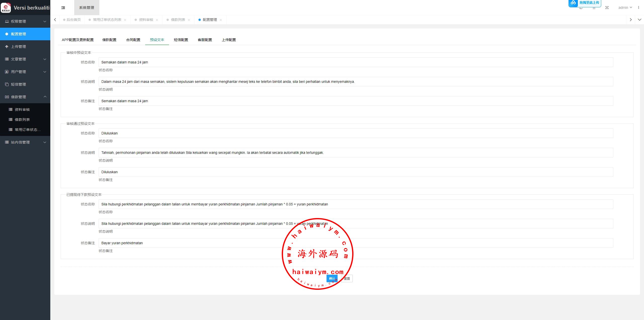The height and width of the screenshot is (320, 644).
Task: Open the tab operations dropdown chevron
Action: pyautogui.click(x=639, y=20)
